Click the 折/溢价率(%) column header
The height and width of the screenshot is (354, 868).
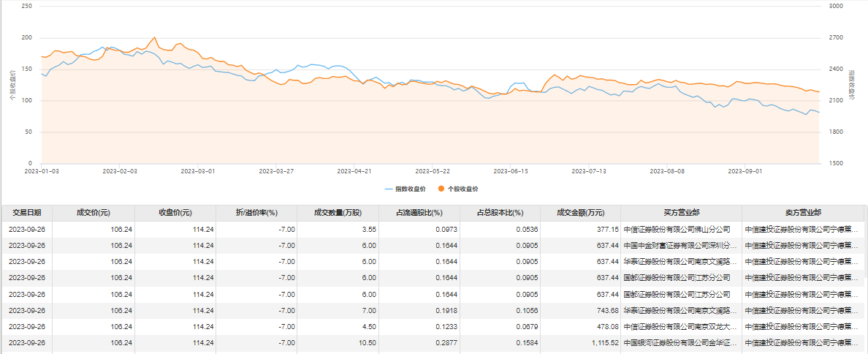256,213
